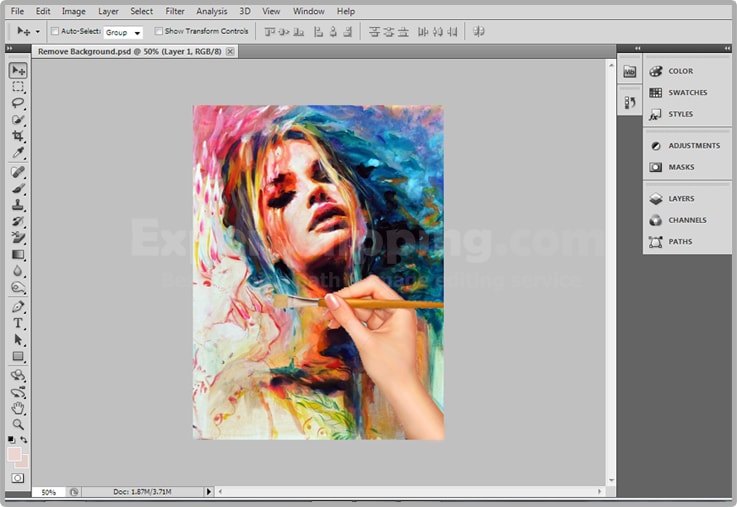737x507 pixels.
Task: Select the Move tool in toolbox
Action: click(x=18, y=70)
